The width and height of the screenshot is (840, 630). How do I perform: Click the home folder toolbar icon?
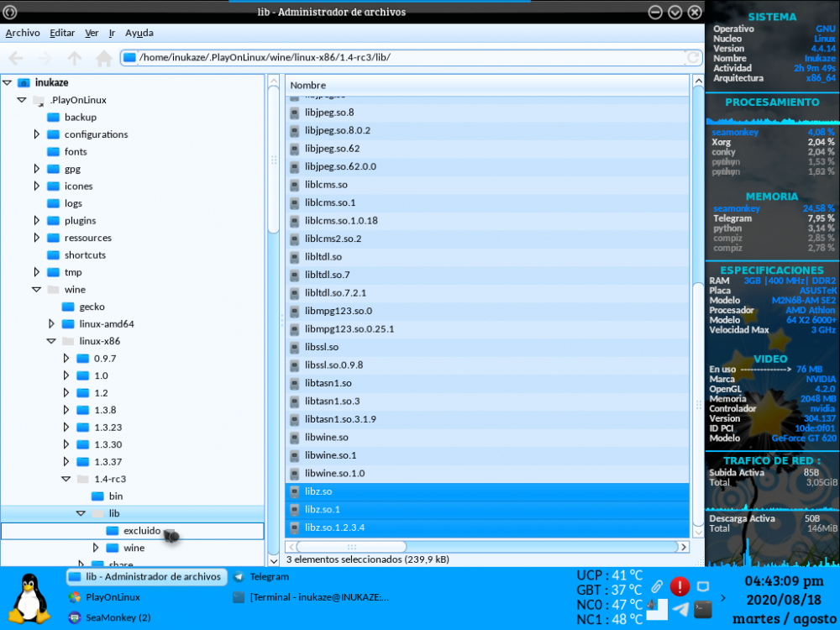(x=104, y=58)
